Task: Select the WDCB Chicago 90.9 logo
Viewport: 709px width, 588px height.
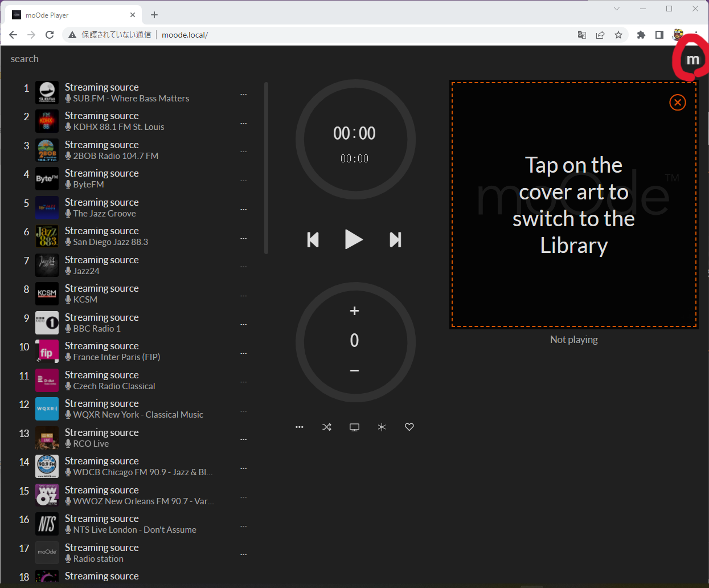Action: pos(47,467)
